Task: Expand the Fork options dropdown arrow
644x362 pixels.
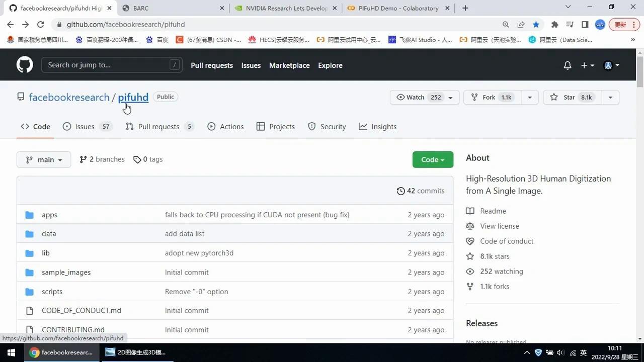Action: [x=530, y=98]
